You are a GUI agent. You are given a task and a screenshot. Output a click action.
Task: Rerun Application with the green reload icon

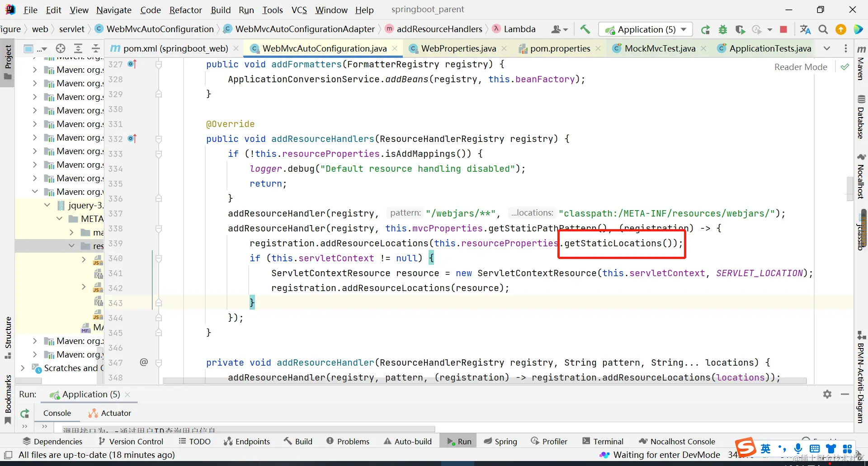coord(705,30)
